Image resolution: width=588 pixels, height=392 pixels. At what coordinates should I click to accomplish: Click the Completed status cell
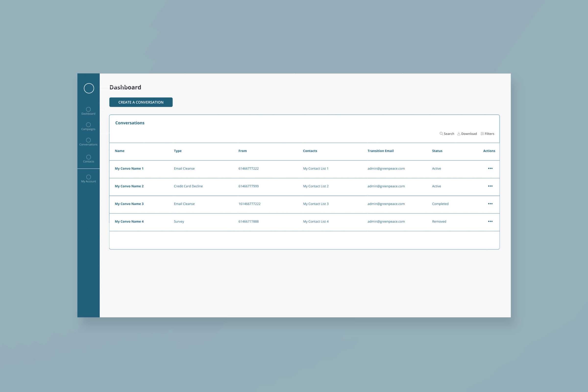click(x=440, y=204)
